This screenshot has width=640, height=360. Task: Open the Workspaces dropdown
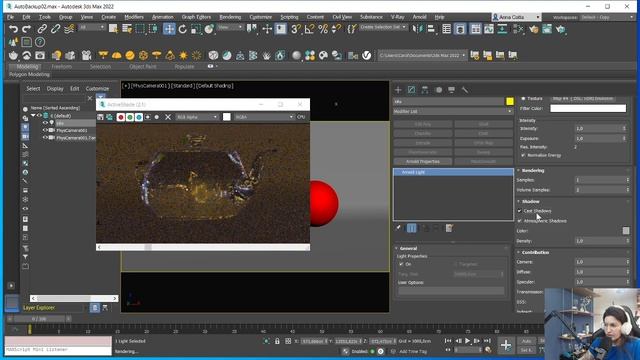[x=608, y=17]
